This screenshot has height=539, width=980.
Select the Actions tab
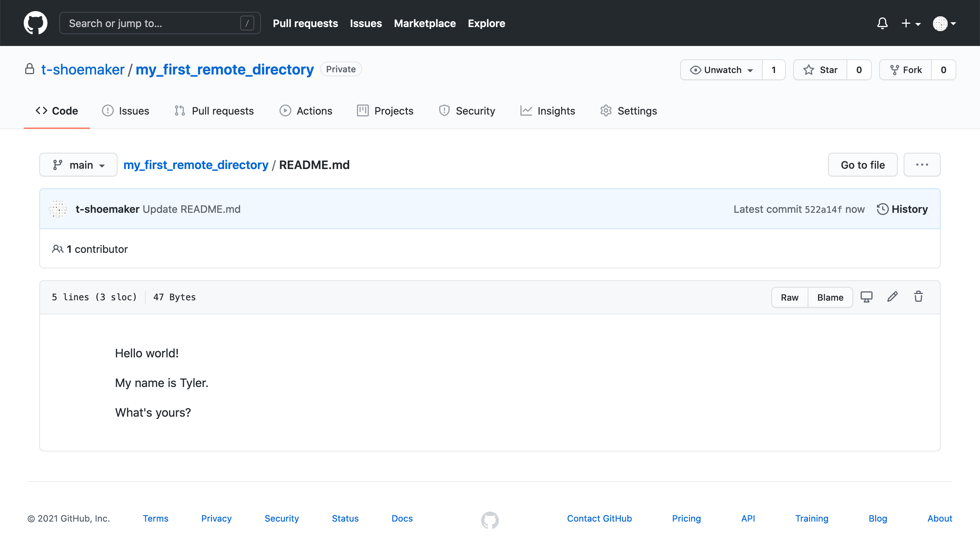(306, 111)
